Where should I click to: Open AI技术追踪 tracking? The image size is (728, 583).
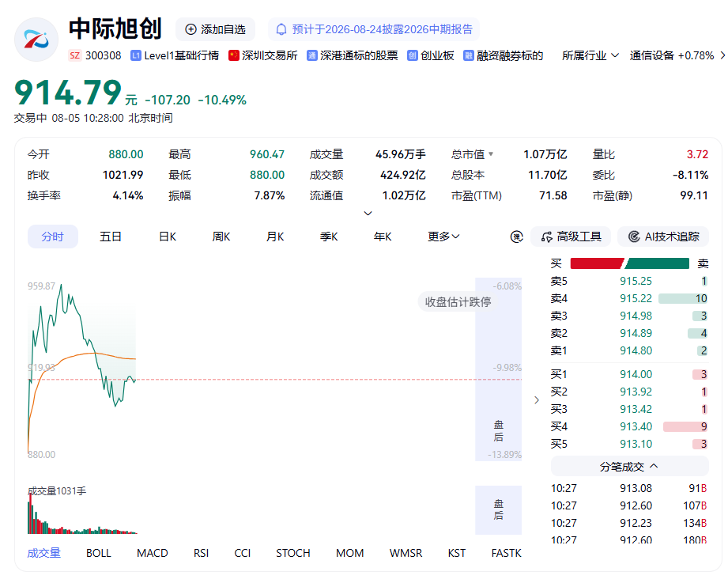[663, 237]
